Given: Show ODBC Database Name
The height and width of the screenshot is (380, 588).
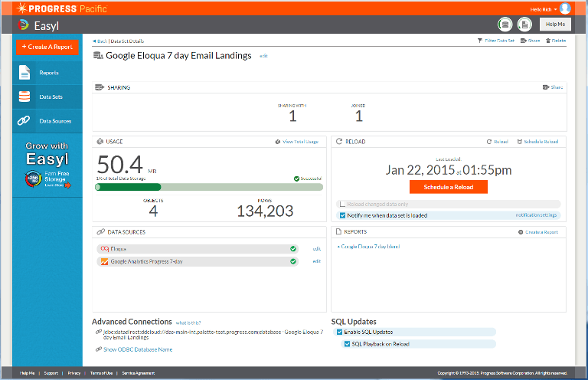Looking at the screenshot, I should point(138,349).
